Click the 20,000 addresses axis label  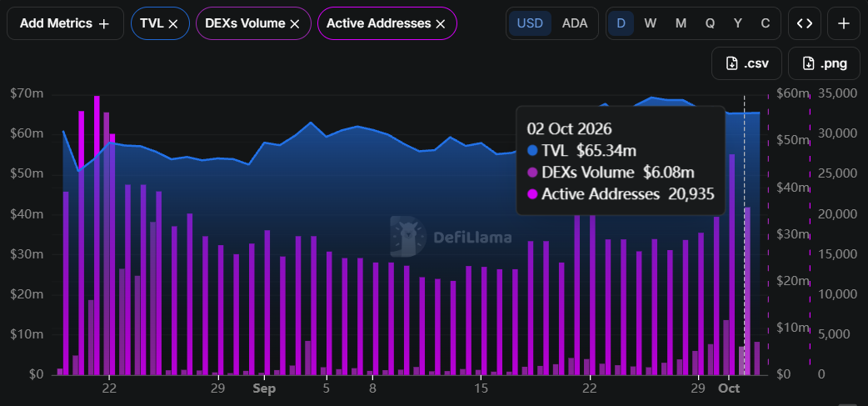[x=837, y=214]
